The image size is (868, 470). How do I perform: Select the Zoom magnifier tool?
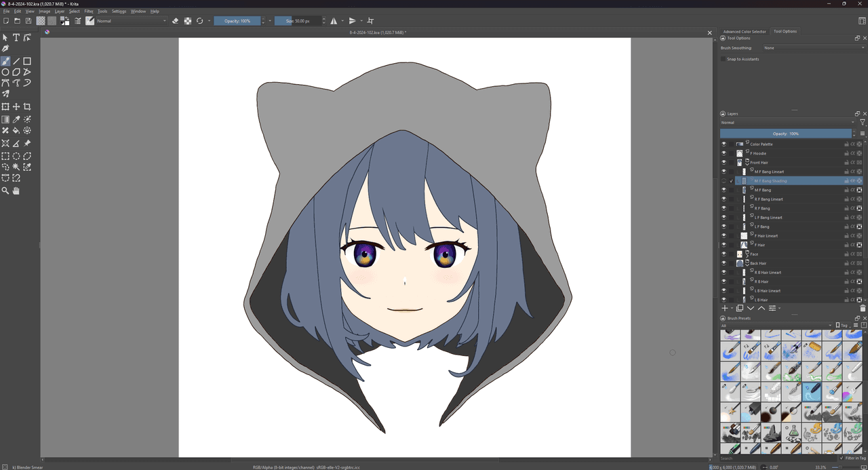[x=5, y=191]
